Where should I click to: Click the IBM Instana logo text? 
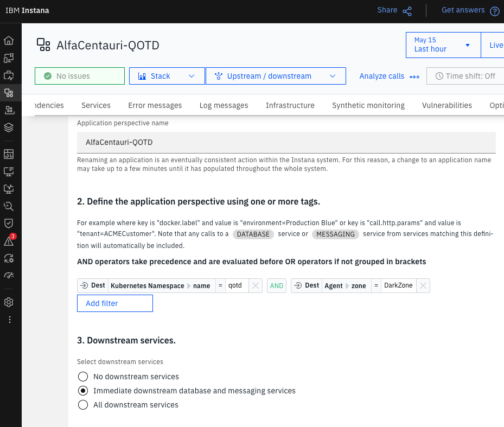tap(27, 11)
